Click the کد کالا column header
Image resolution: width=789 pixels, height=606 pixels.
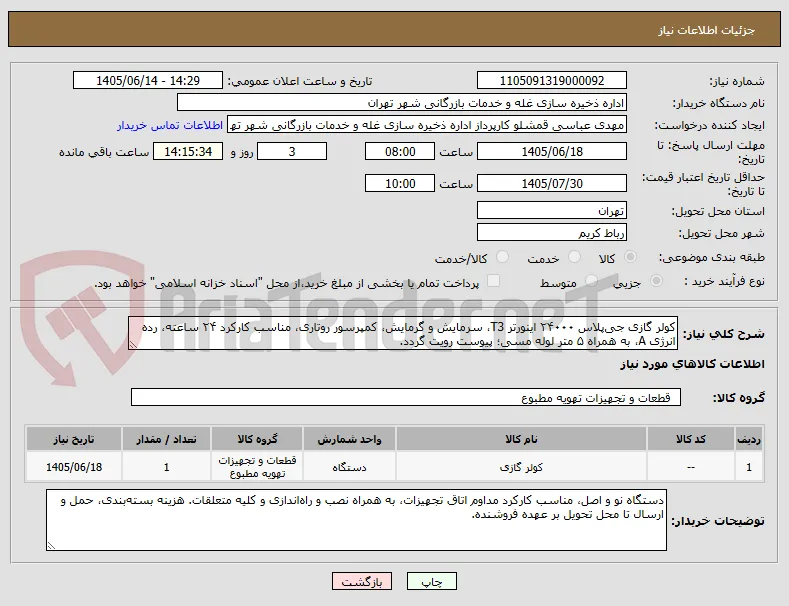(x=691, y=439)
